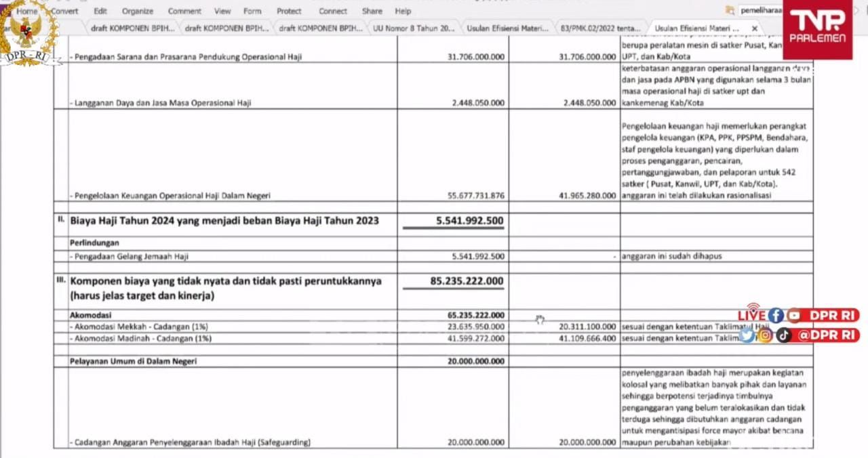The height and width of the screenshot is (458, 868).
Task: Switch to the third draft KOMPONEN BPIH document tab
Action: (321, 28)
